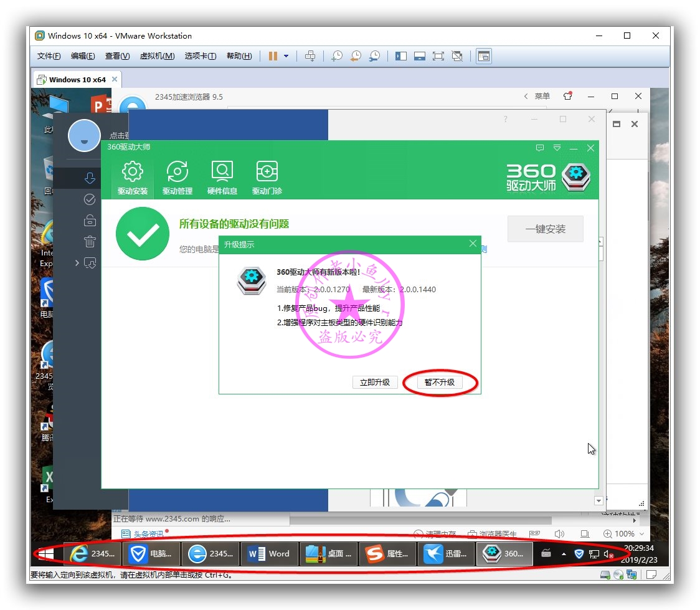Image resolution: width=700 pixels, height=610 pixels.
Task: Open the 驱动安装 tab in 360驱动大师
Action: click(132, 178)
